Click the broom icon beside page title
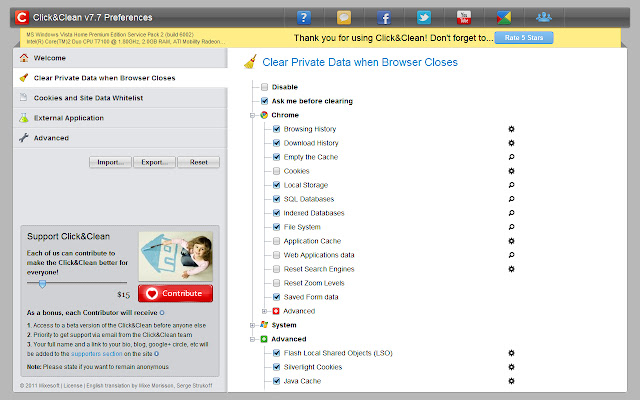Image resolution: width=640 pixels, height=400 pixels. click(x=250, y=62)
